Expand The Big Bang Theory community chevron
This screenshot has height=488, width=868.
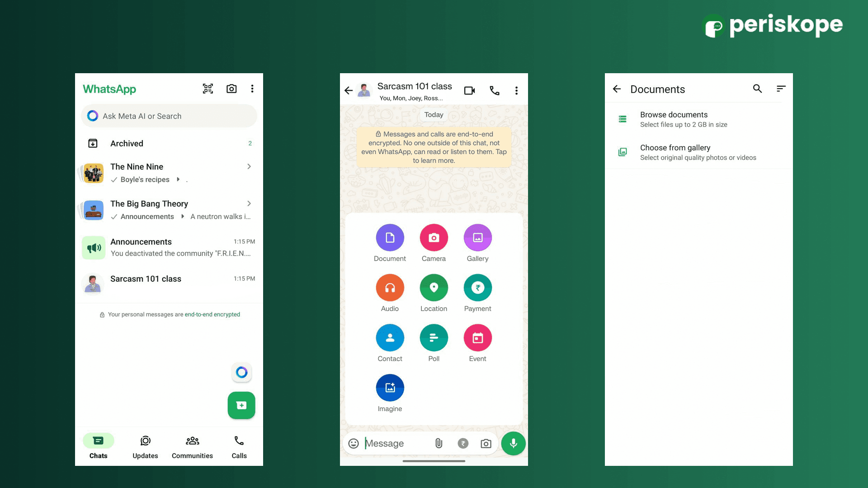coord(249,204)
